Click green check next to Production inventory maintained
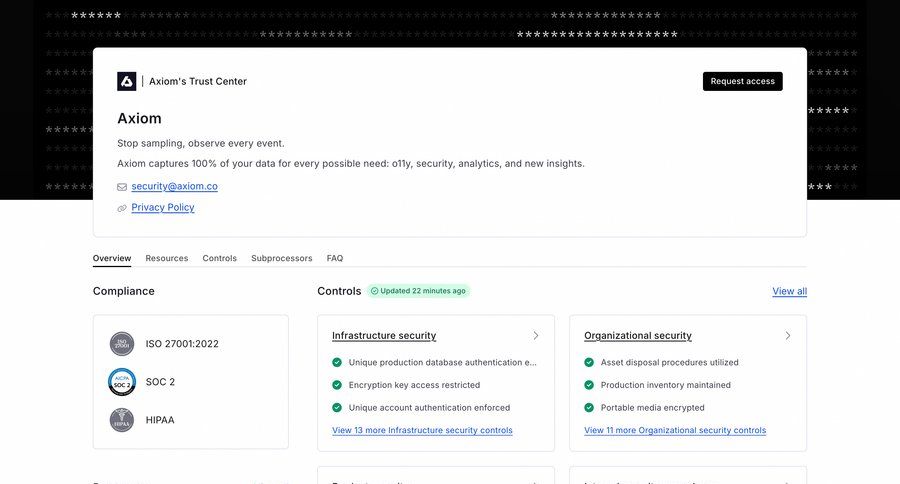This screenshot has width=900, height=484. (589, 385)
